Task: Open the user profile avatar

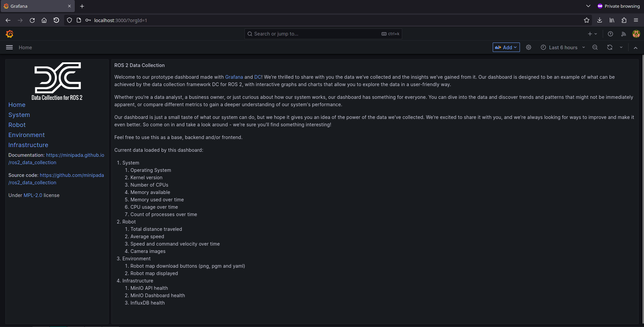Action: tap(636, 34)
